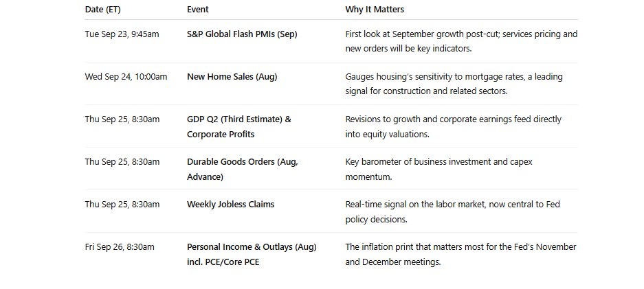The image size is (644, 289).
Task: Click Personal Income & Outlays (Aug) event
Action: click(x=252, y=254)
